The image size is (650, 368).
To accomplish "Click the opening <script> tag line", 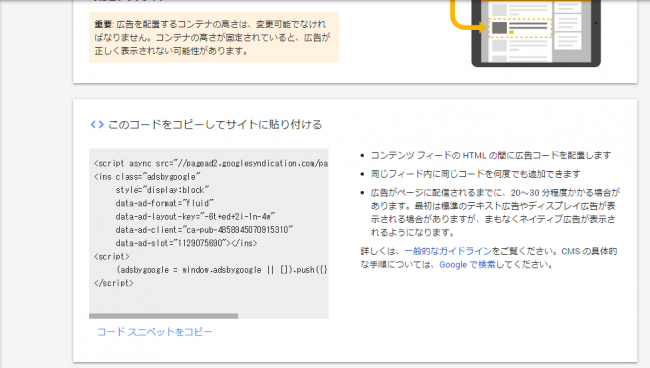I will pyautogui.click(x=112, y=256).
